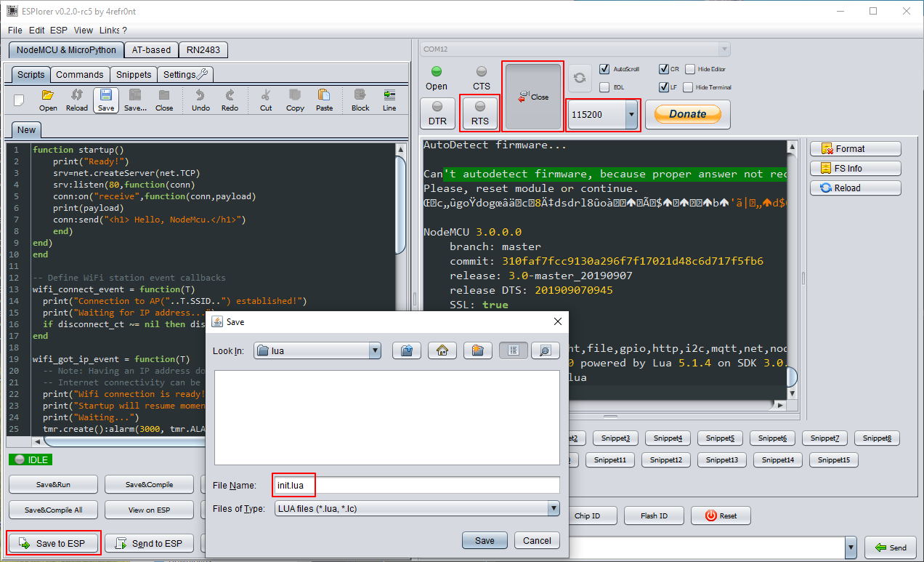Viewport: 924px width, 562px height.
Task: Click the Save to ESP button
Action: 54,543
